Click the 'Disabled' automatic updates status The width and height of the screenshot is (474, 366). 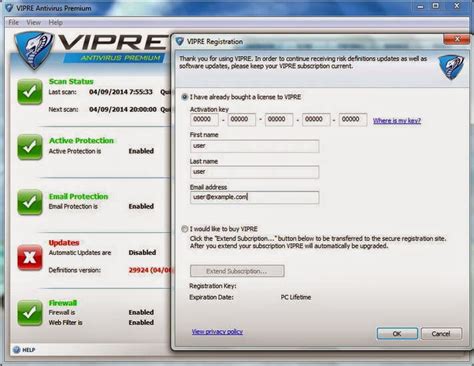[142, 252]
